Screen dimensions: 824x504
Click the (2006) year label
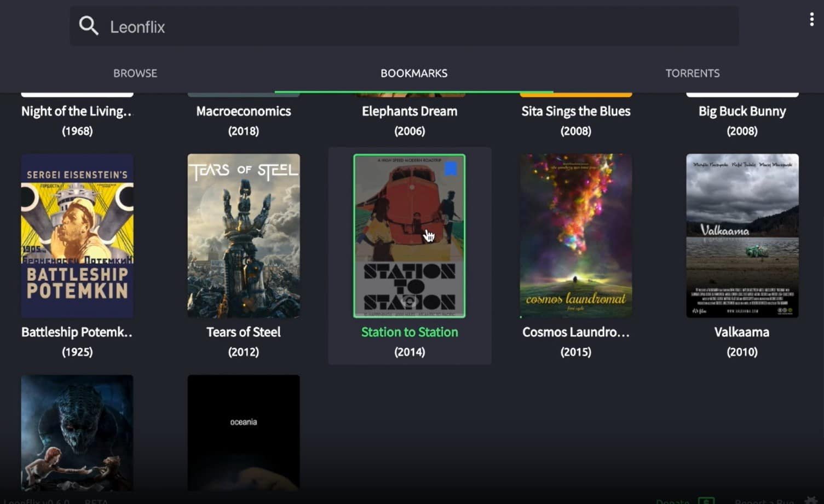[x=410, y=131]
